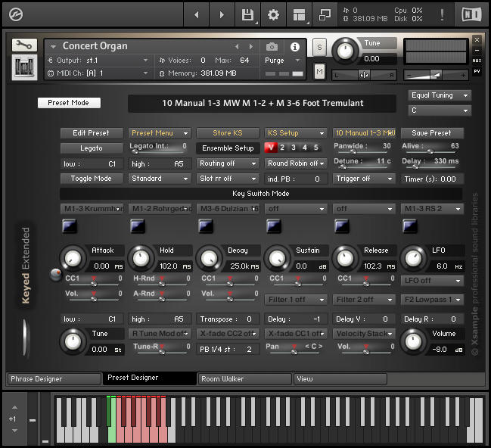Toggle the M1-2 Rohrgedackt slot square button
Image resolution: width=491 pixels, height=448 pixels.
[138, 226]
